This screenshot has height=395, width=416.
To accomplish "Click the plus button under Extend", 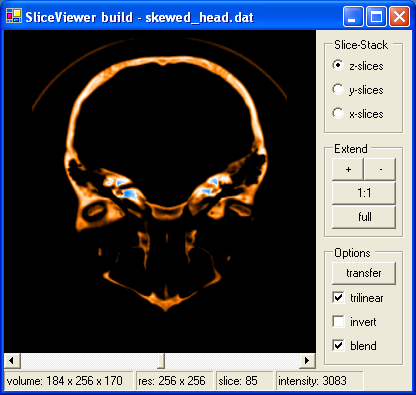I will (x=348, y=169).
